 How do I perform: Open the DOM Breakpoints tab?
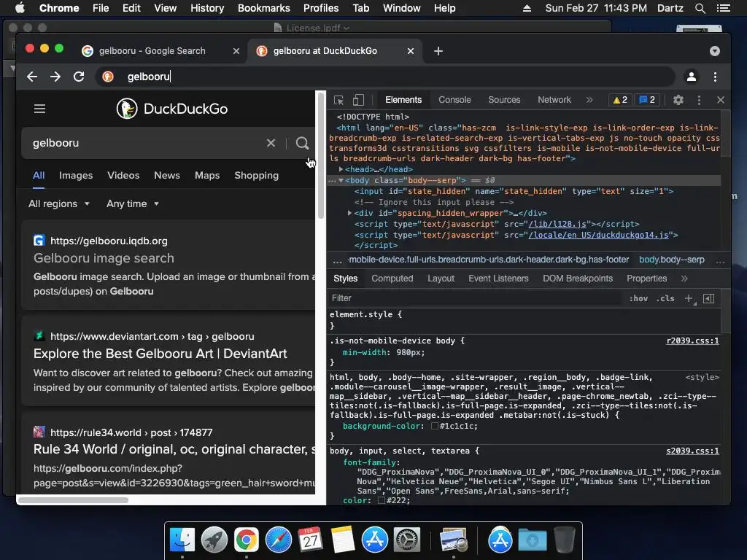578,279
